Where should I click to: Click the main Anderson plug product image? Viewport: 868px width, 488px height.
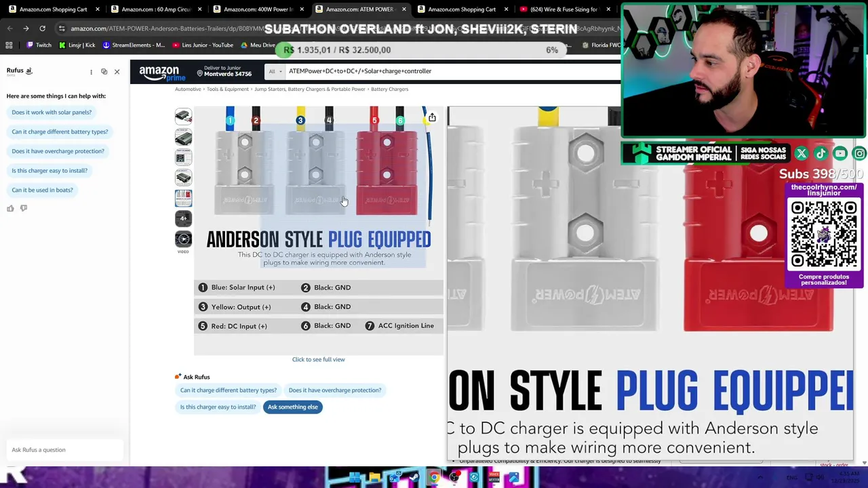tap(319, 230)
